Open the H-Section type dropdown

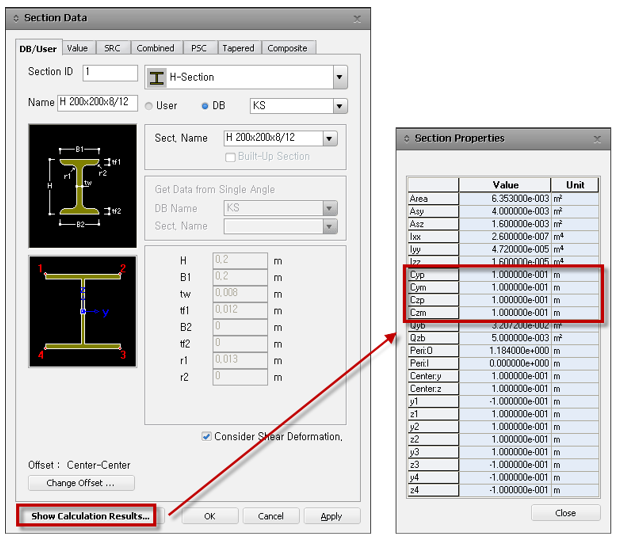pos(340,77)
